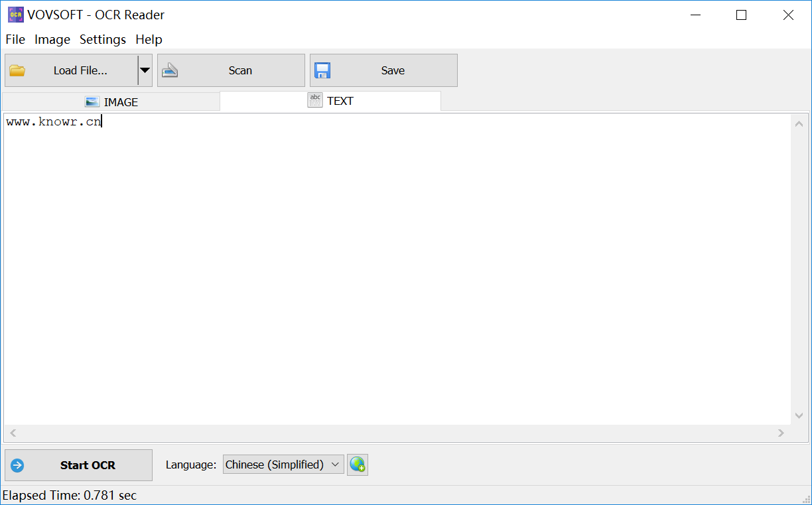Click inside the OCR text area
The image size is (812, 505).
(x=397, y=269)
